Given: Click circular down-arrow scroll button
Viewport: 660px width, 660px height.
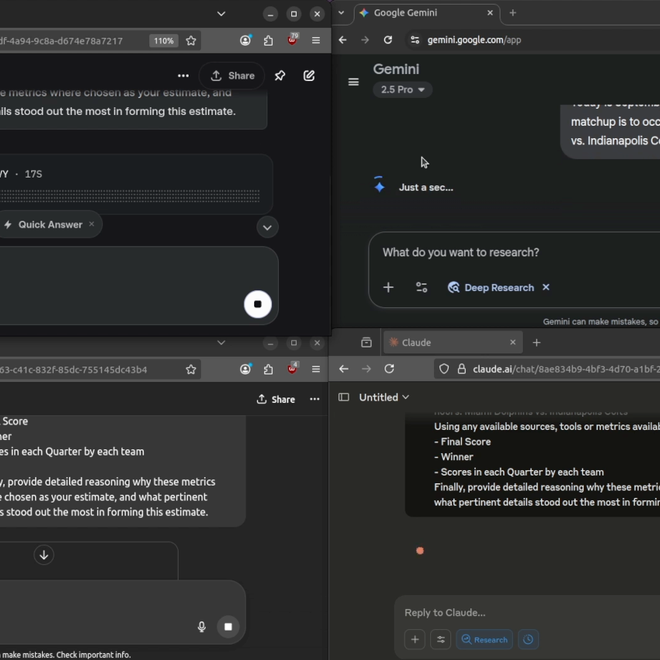Looking at the screenshot, I should pyautogui.click(x=44, y=555).
